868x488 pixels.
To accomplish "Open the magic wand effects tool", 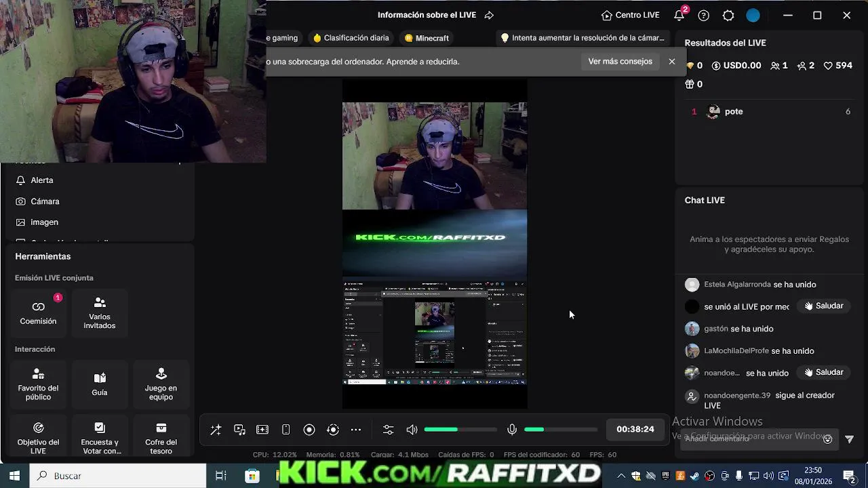I will (216, 430).
